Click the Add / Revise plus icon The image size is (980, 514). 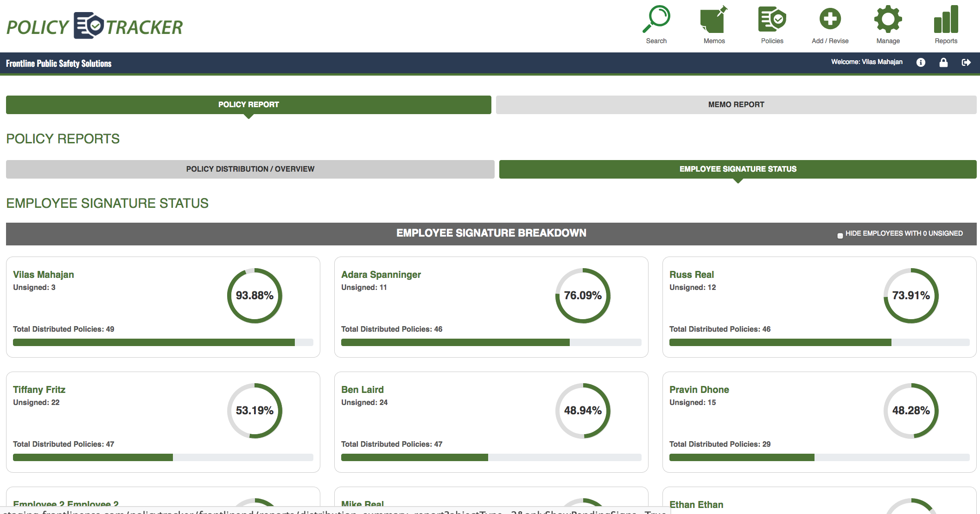pyautogui.click(x=830, y=19)
